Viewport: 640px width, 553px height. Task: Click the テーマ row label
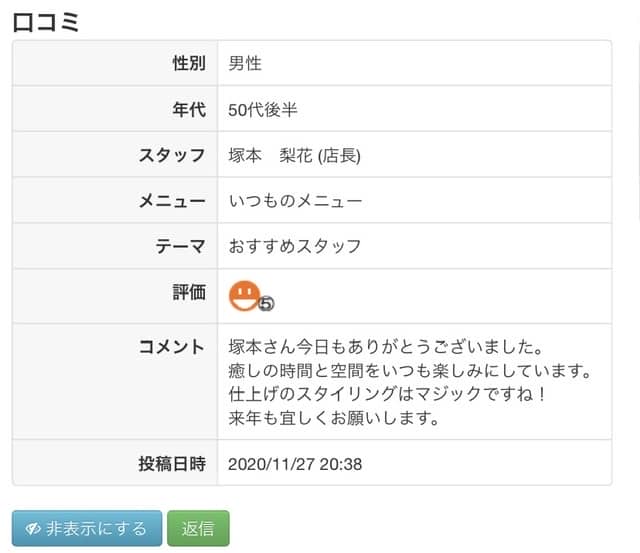click(180, 247)
